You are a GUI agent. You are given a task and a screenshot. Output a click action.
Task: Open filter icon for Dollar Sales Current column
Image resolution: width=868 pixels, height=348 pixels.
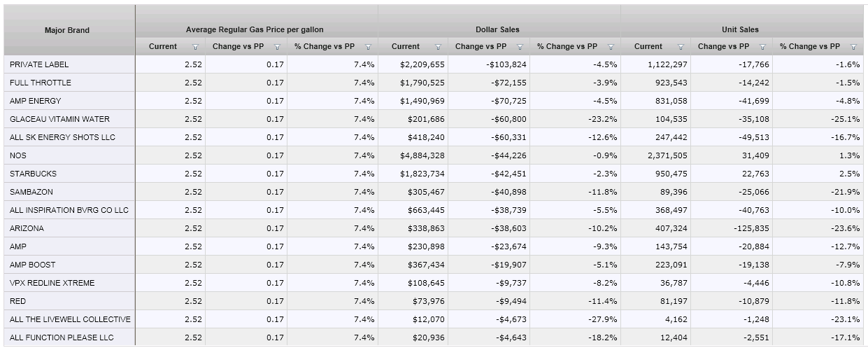tap(438, 47)
